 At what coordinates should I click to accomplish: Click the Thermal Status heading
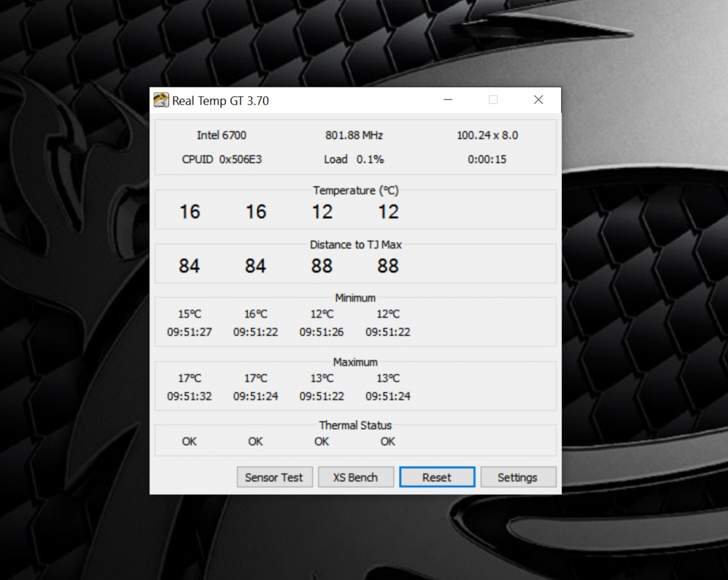(x=356, y=425)
